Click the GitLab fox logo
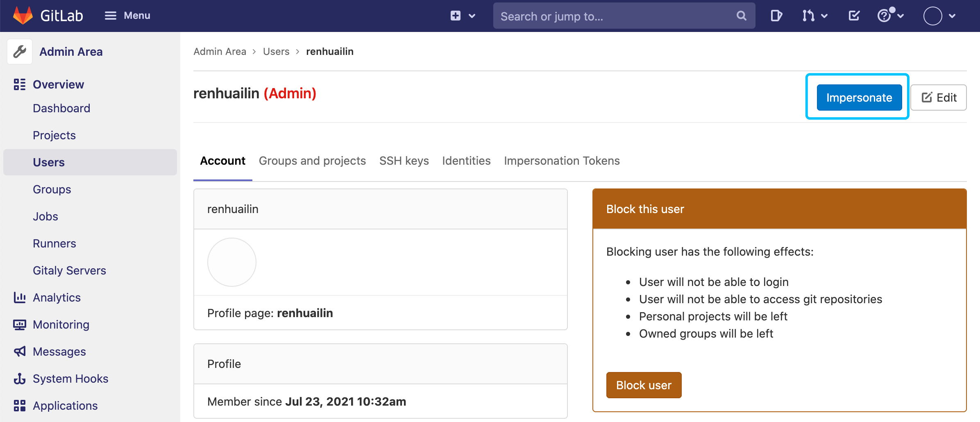 click(23, 16)
